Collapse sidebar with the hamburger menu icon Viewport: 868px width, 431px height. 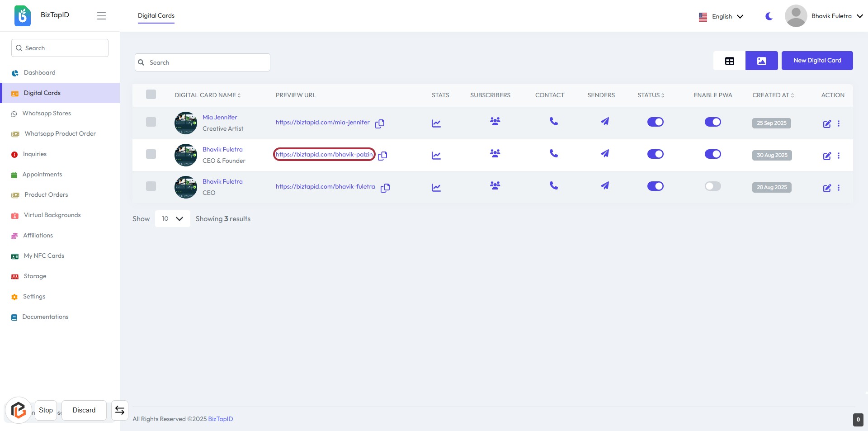(101, 16)
